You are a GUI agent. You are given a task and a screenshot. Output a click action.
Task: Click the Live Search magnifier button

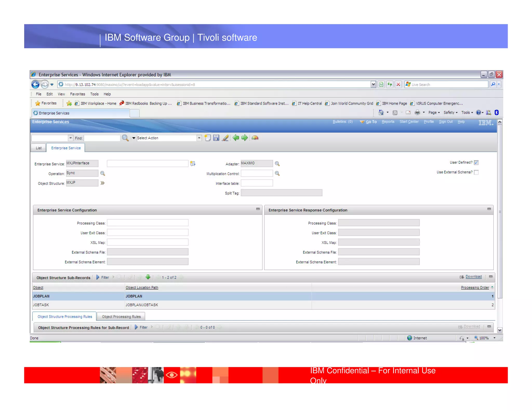pyautogui.click(x=493, y=84)
